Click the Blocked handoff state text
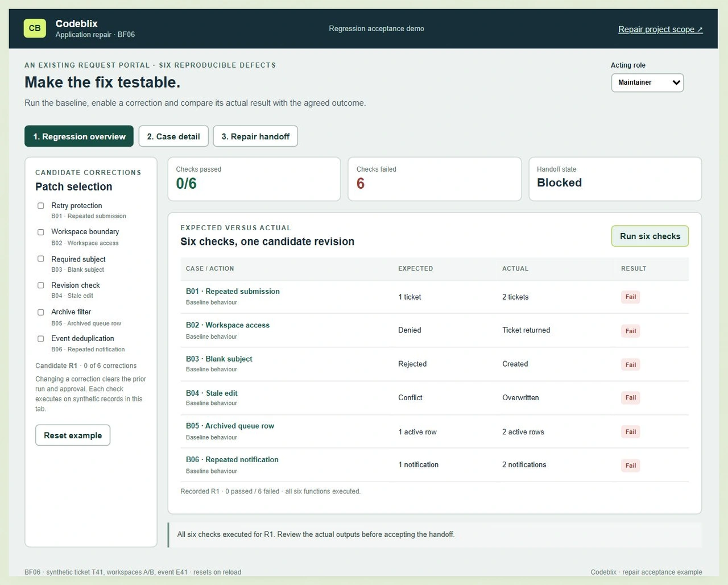This screenshot has width=728, height=585. pyautogui.click(x=559, y=182)
